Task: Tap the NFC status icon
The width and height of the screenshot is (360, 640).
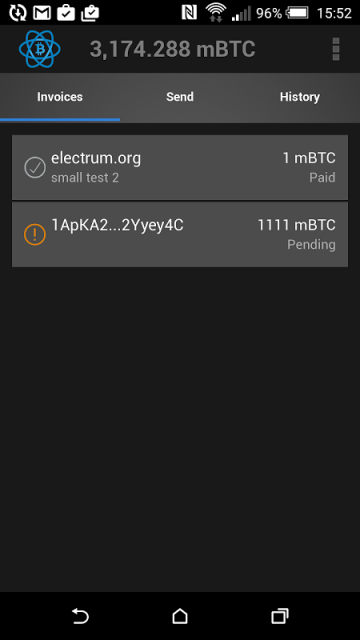Action: (x=189, y=13)
